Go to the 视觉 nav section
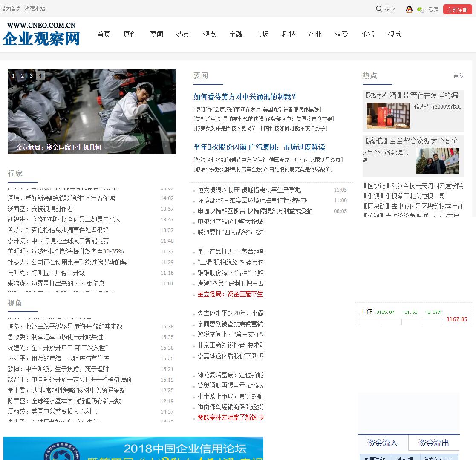The width and height of the screenshot is (476, 460). [x=394, y=34]
